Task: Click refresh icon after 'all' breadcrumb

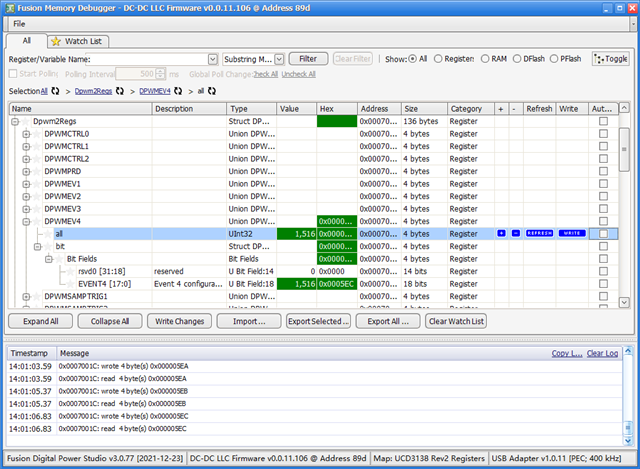Action: [x=211, y=91]
